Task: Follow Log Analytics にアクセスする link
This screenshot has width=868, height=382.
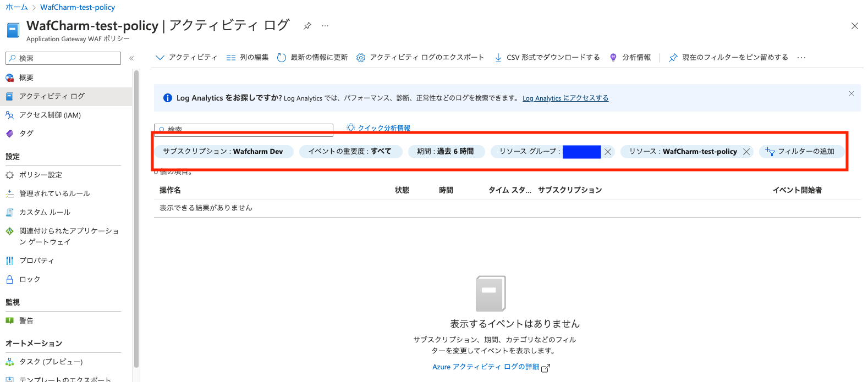Action: [x=565, y=98]
